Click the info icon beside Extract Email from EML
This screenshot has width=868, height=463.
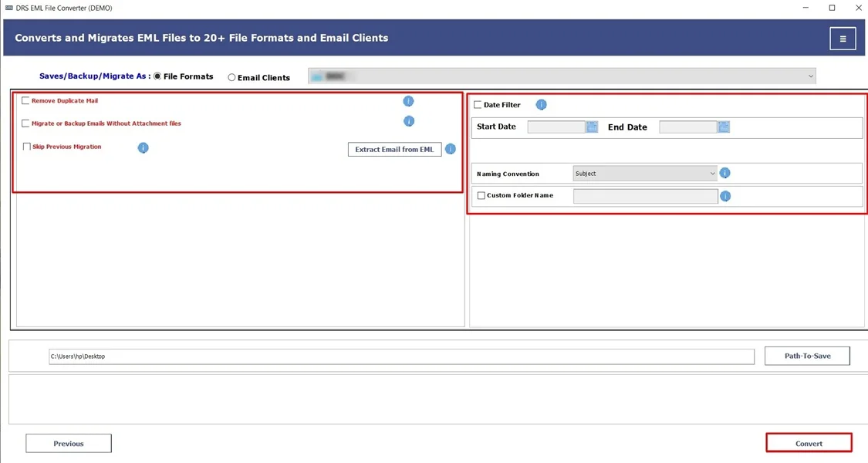click(x=450, y=149)
